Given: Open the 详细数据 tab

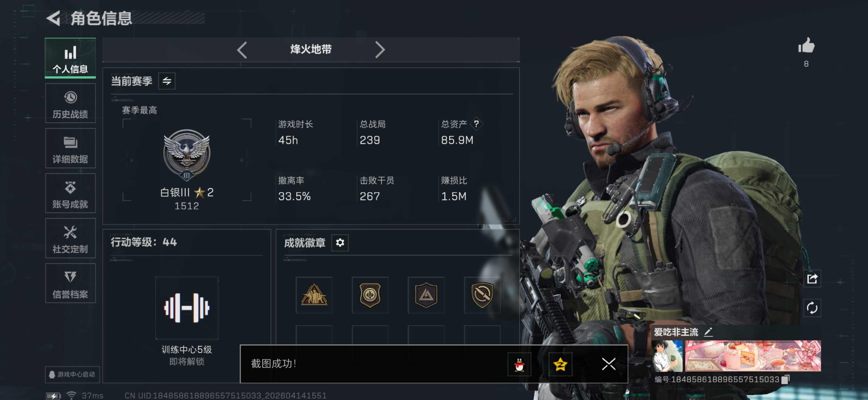Looking at the screenshot, I should coord(71,148).
